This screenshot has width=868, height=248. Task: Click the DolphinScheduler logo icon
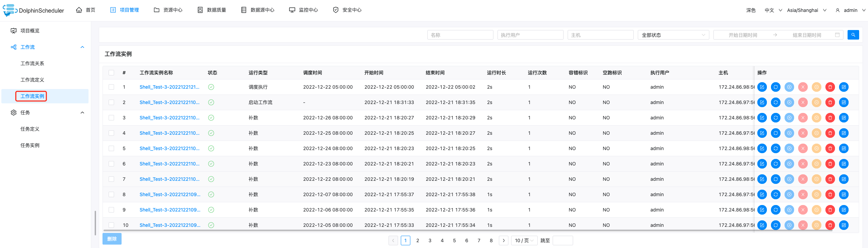[x=10, y=10]
